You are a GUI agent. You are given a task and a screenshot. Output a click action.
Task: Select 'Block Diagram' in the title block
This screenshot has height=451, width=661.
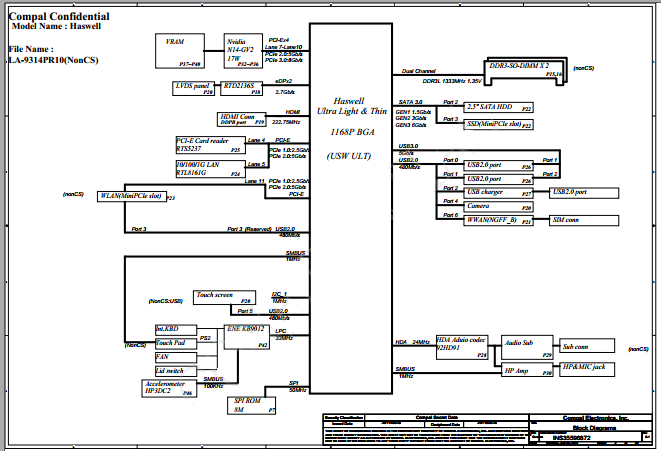point(594,428)
